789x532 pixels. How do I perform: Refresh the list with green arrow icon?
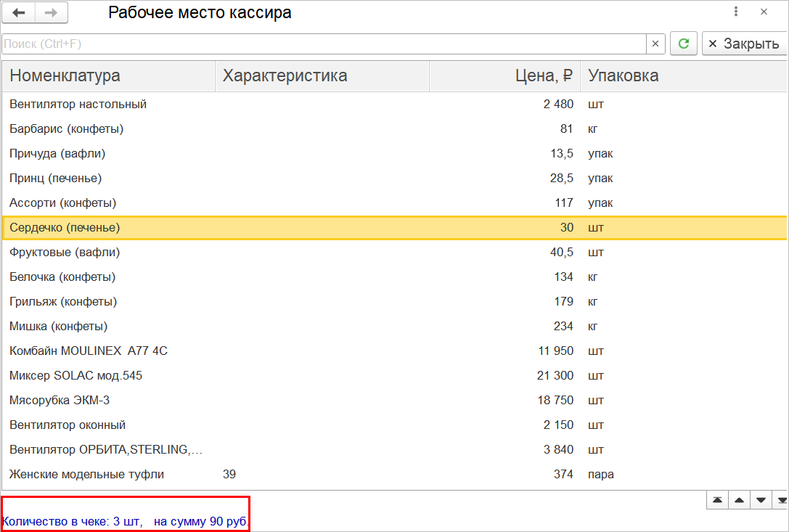click(683, 44)
